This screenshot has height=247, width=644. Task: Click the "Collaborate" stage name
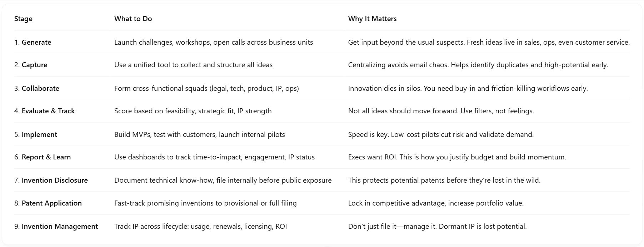pos(40,89)
